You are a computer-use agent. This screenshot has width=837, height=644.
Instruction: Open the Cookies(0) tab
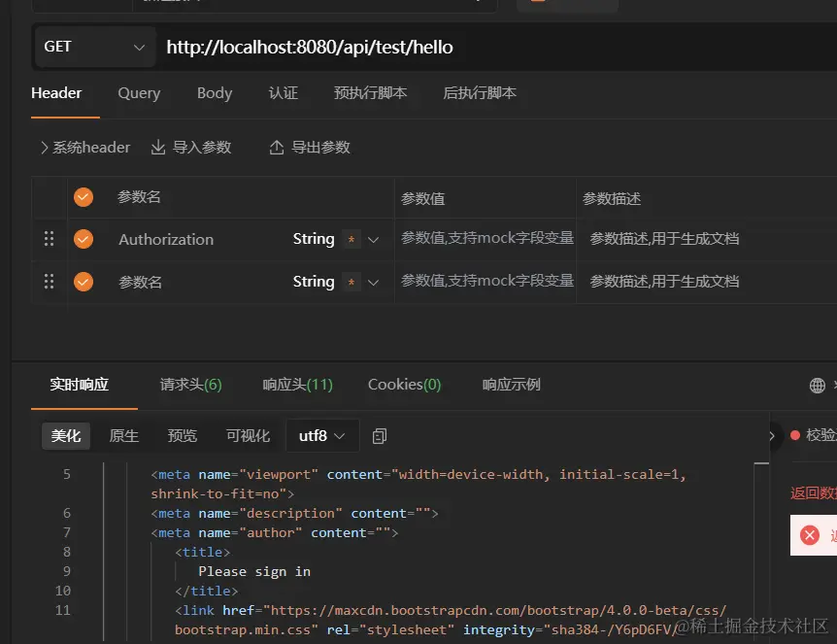pyautogui.click(x=404, y=385)
